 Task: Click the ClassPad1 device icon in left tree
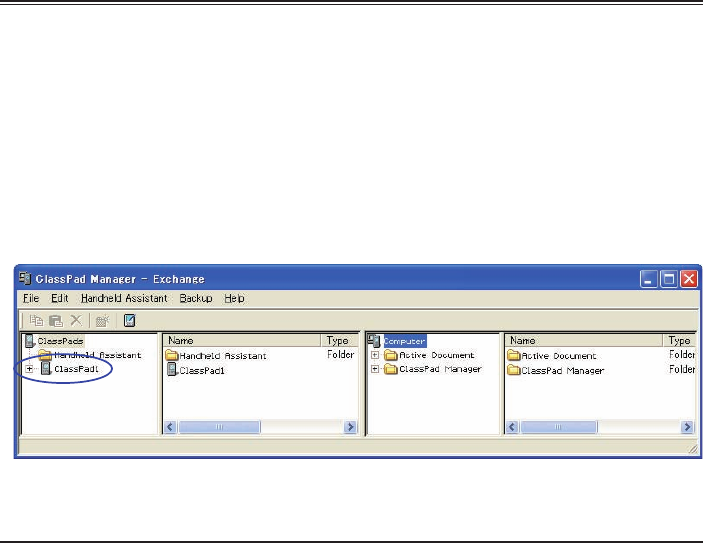pyautogui.click(x=46, y=369)
